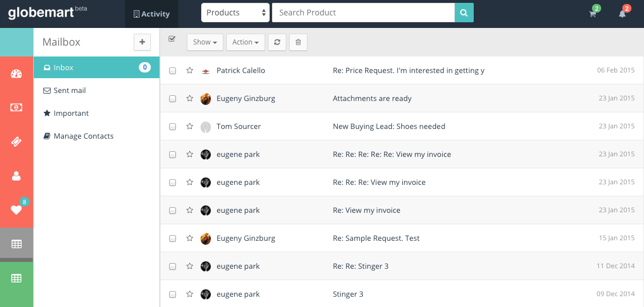Screen dimensions: 644x307
Task: Refresh the mailbox message list
Action: tap(277, 42)
